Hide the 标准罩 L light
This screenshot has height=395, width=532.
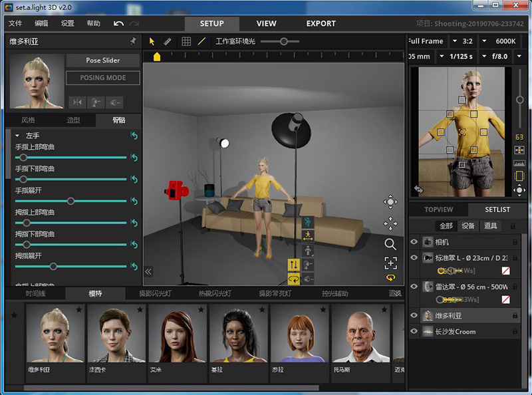[414, 257]
